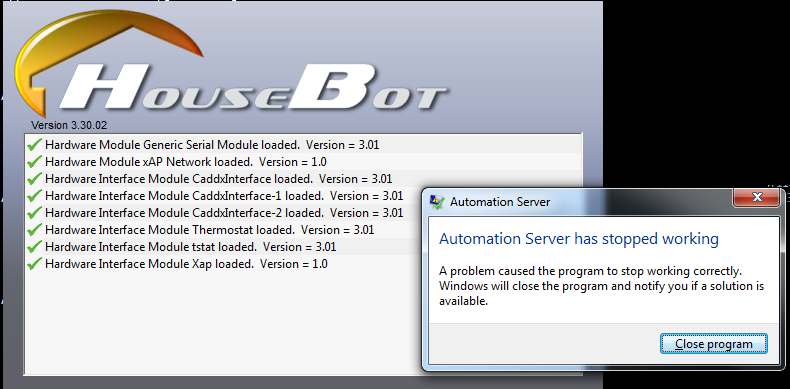This screenshot has width=790, height=389.
Task: Click the Close program button
Action: tap(714, 344)
